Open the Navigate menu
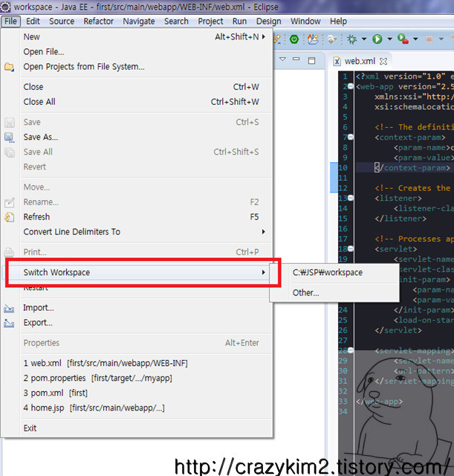The image size is (454, 476). coord(139,22)
